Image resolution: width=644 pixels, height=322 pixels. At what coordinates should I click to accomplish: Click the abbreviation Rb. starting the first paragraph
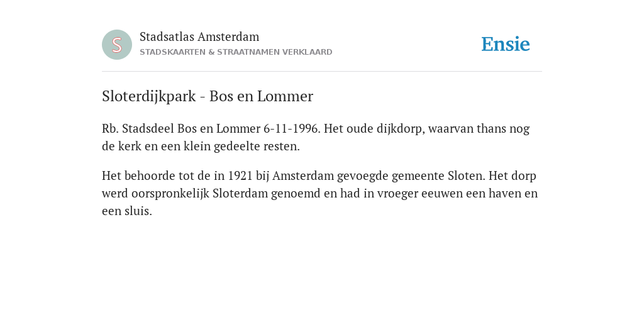(111, 128)
